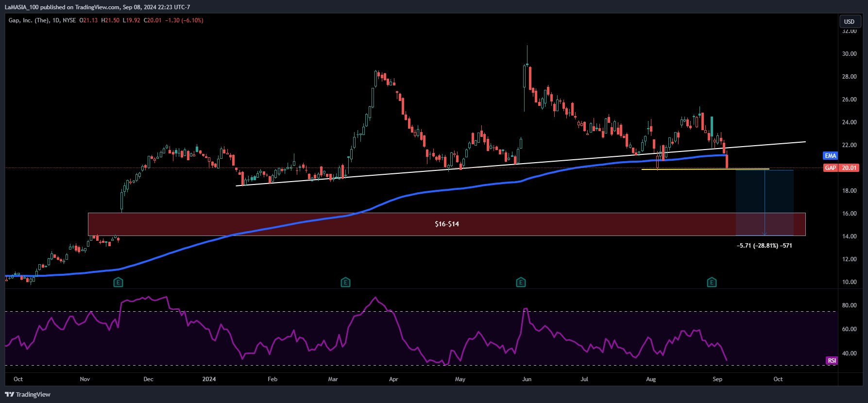The image size is (868, 403).
Task: Click the earnings marker icon near June
Action: [x=521, y=282]
